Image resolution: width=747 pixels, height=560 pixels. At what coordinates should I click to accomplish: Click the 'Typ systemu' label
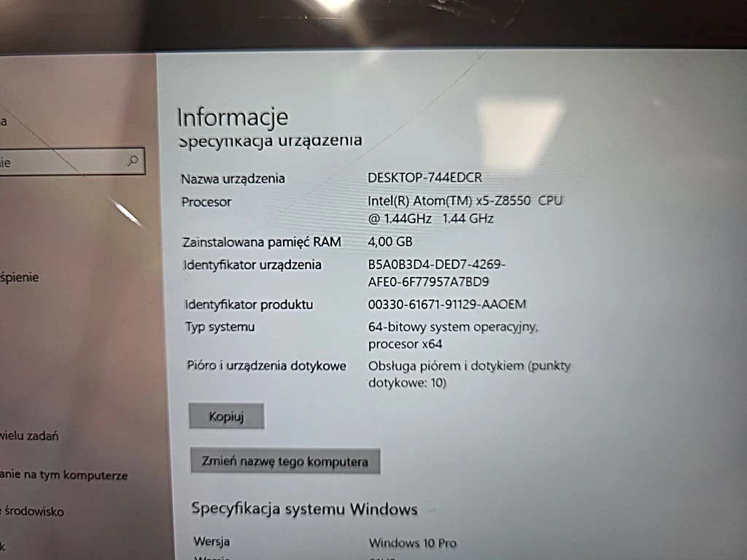tap(220, 327)
